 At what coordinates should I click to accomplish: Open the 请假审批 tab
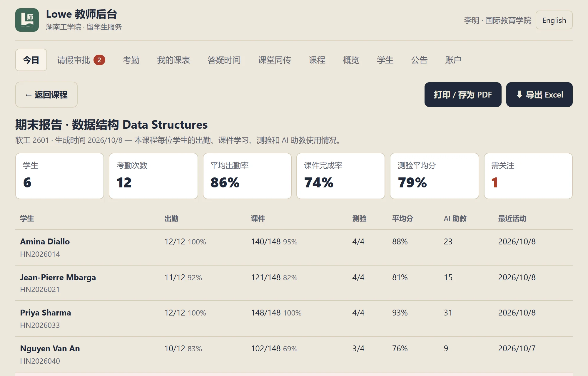click(81, 60)
